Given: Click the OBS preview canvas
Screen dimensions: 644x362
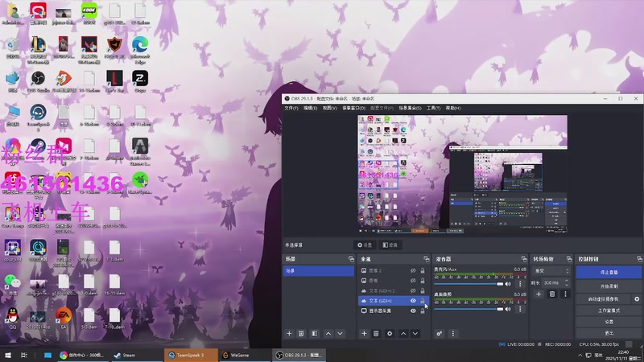Looking at the screenshot, I should click(x=462, y=174).
